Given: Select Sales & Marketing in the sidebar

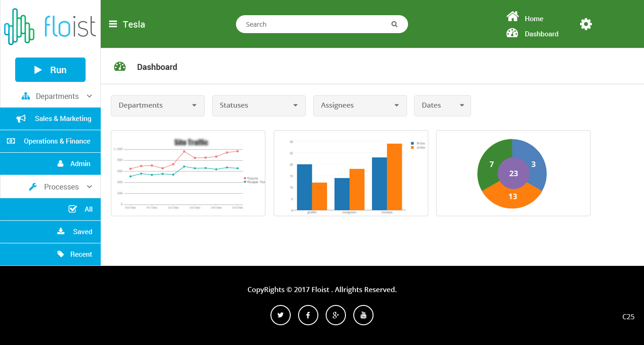Looking at the screenshot, I should [50, 119].
